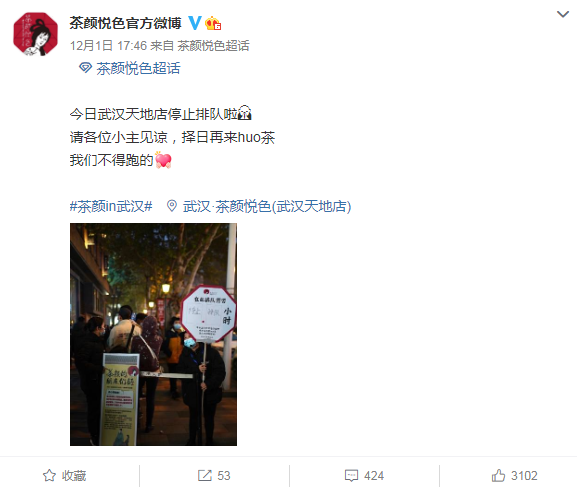Open location 武汉·茶颜悦色(武汉天地店)
The image size is (577, 488).
click(x=267, y=206)
